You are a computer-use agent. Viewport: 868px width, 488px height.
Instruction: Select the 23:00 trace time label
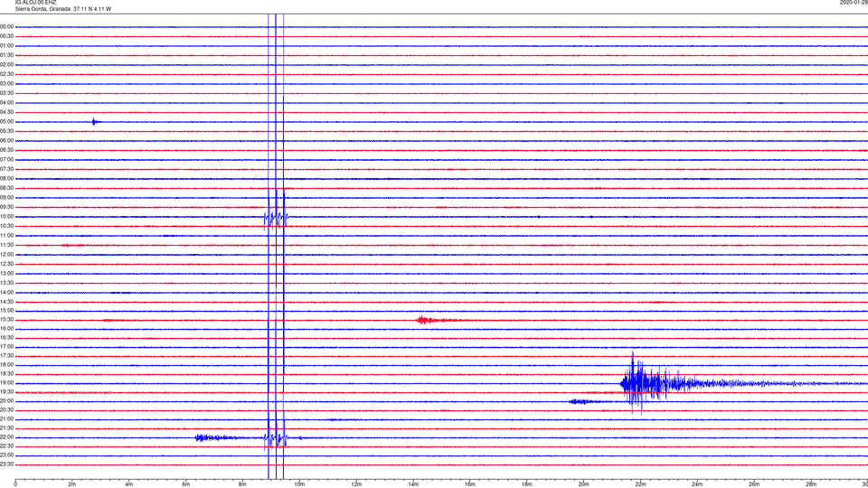[x=6, y=455]
